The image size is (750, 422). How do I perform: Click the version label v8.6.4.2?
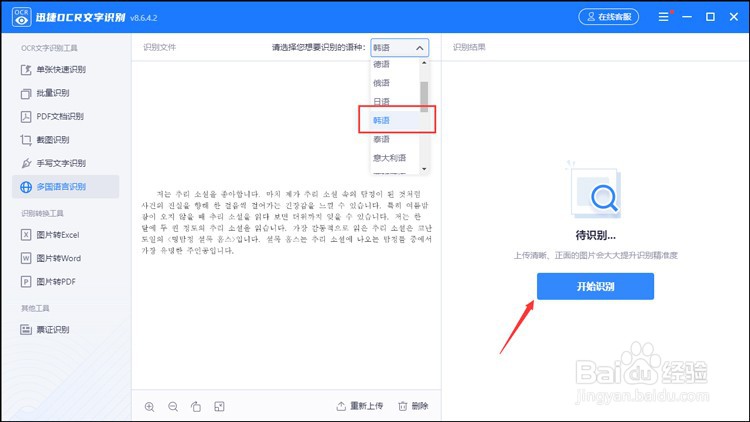pos(143,18)
